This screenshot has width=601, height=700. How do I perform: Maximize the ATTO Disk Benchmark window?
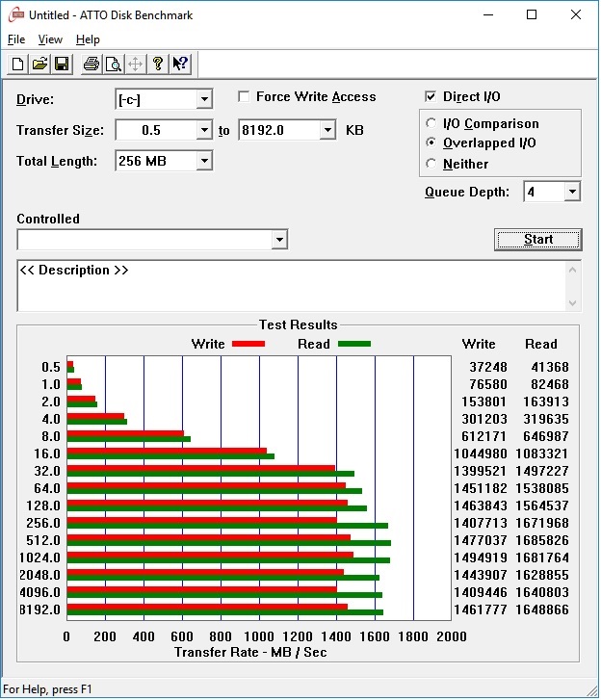[x=532, y=14]
